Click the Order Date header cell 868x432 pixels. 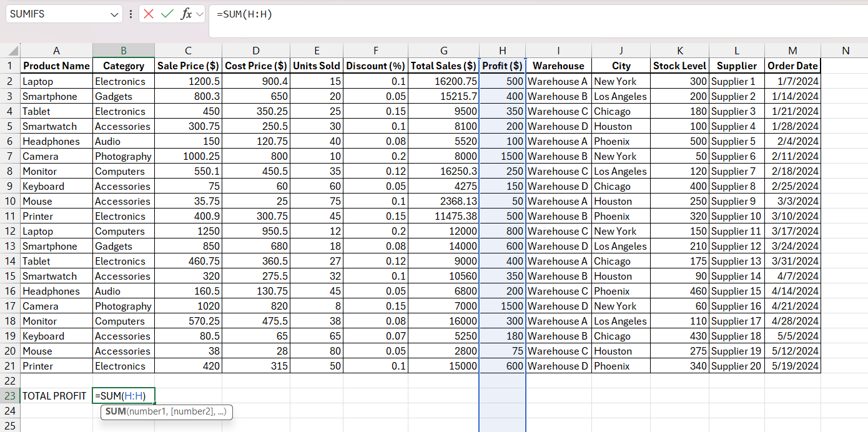click(792, 66)
